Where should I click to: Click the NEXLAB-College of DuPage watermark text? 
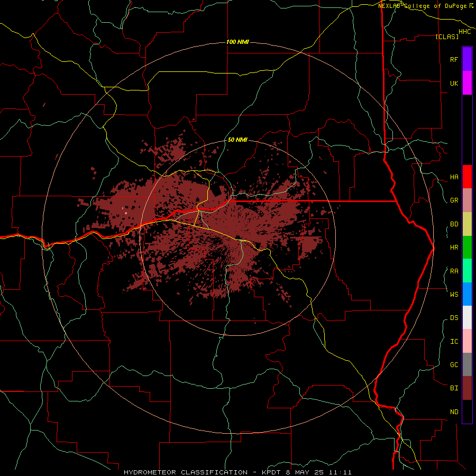pyautogui.click(x=422, y=6)
